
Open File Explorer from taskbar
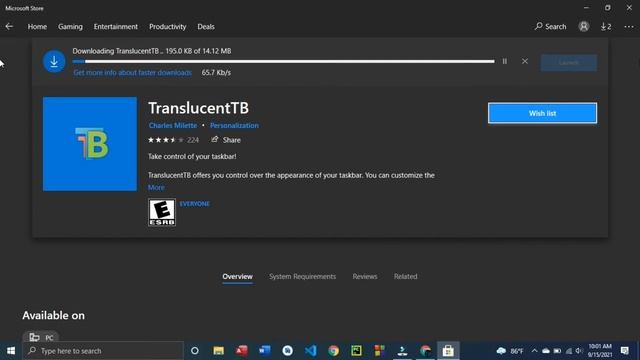[x=218, y=351]
